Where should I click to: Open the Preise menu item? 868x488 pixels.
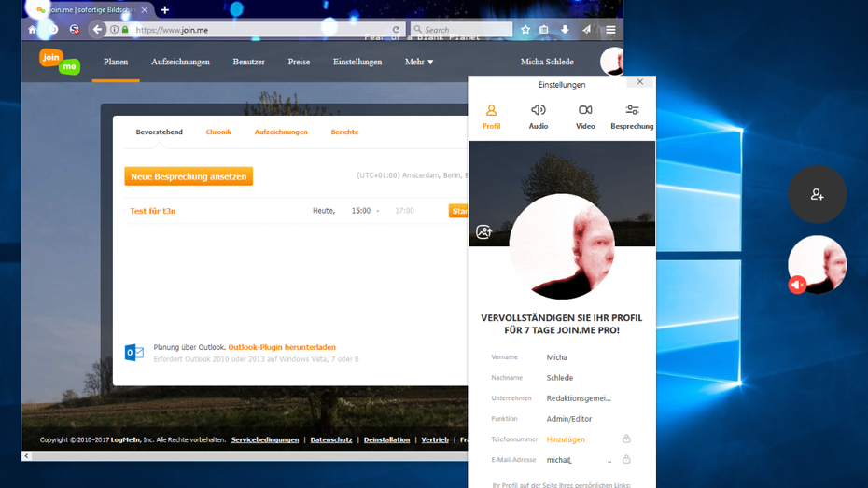(299, 62)
